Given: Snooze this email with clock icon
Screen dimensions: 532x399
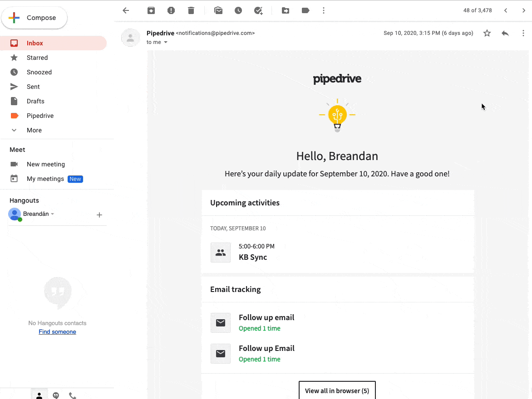Looking at the screenshot, I should pyautogui.click(x=238, y=10).
